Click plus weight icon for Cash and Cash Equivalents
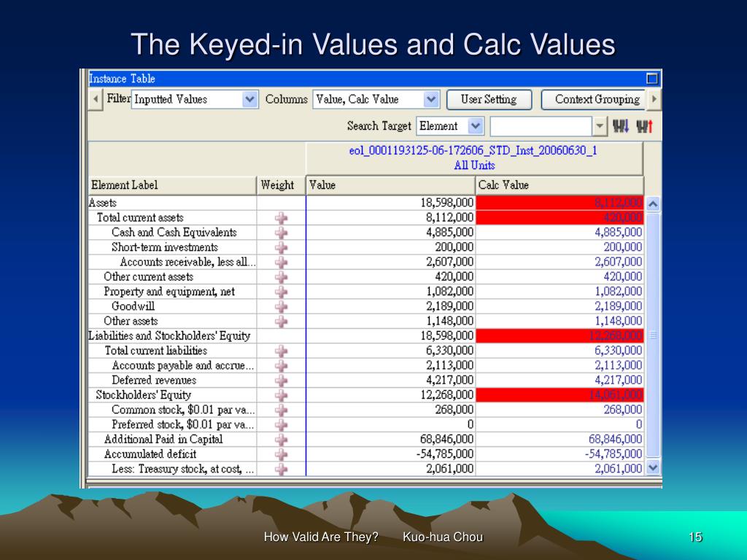 281,233
